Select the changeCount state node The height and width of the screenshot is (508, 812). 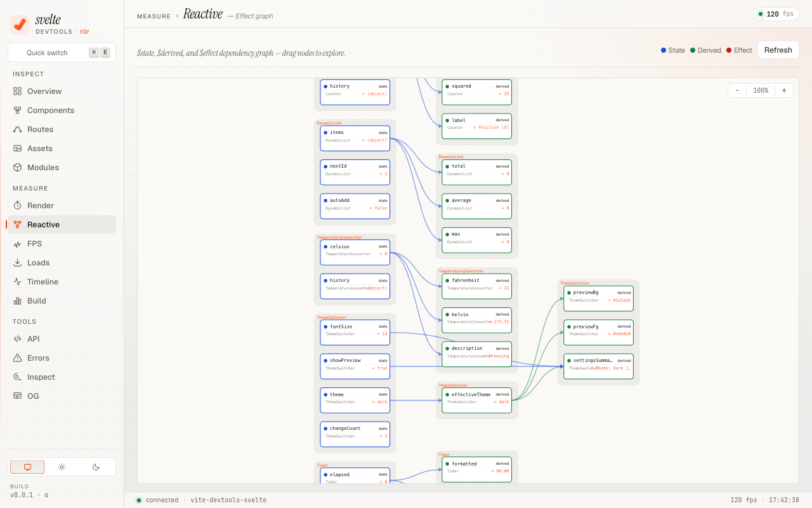pos(355,434)
